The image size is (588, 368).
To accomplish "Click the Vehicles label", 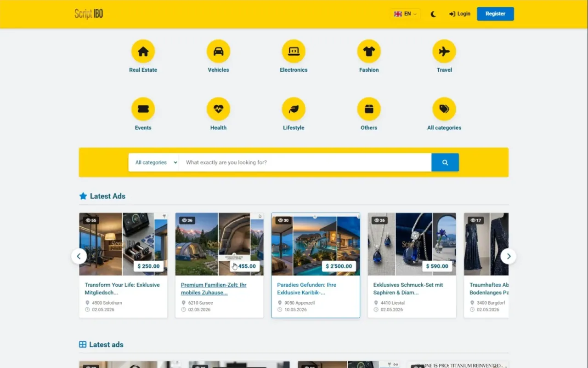I will tap(218, 70).
